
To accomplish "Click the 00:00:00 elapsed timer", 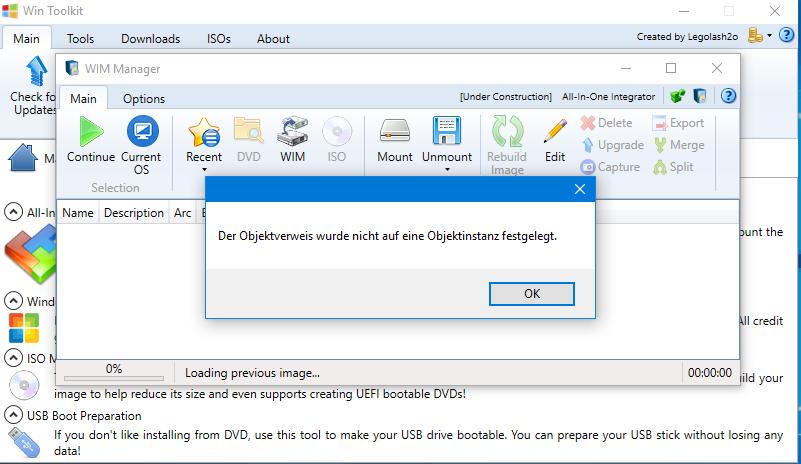I will click(710, 373).
